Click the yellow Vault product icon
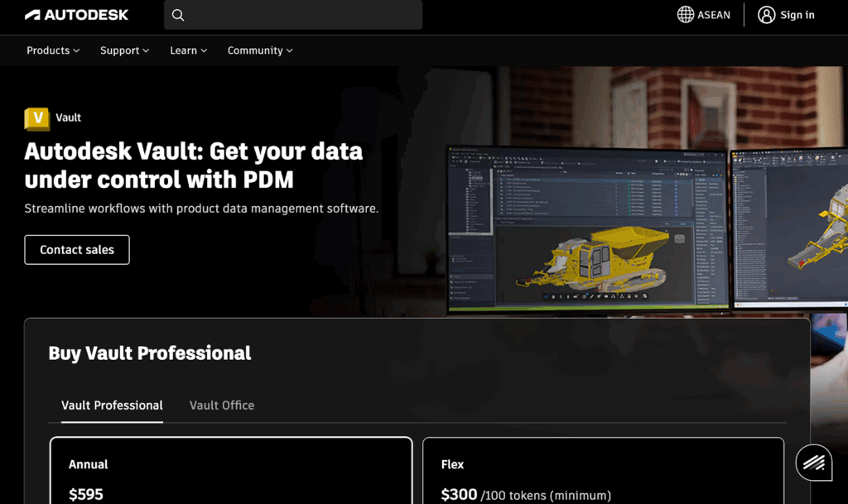848x504 pixels. click(x=37, y=118)
